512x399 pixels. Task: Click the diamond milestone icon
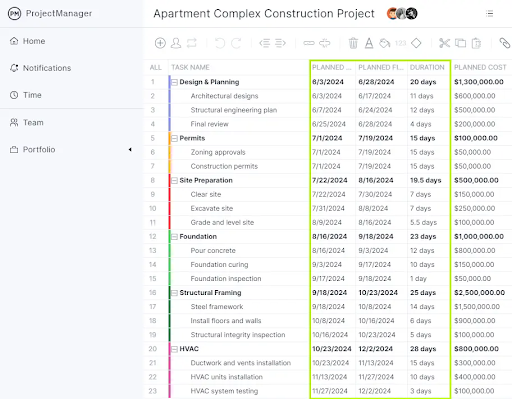pos(416,43)
